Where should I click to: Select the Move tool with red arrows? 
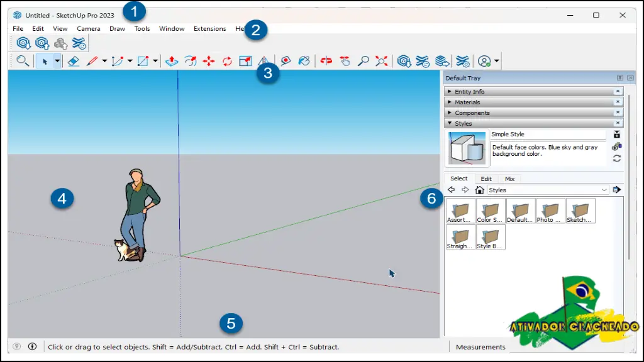coord(209,61)
